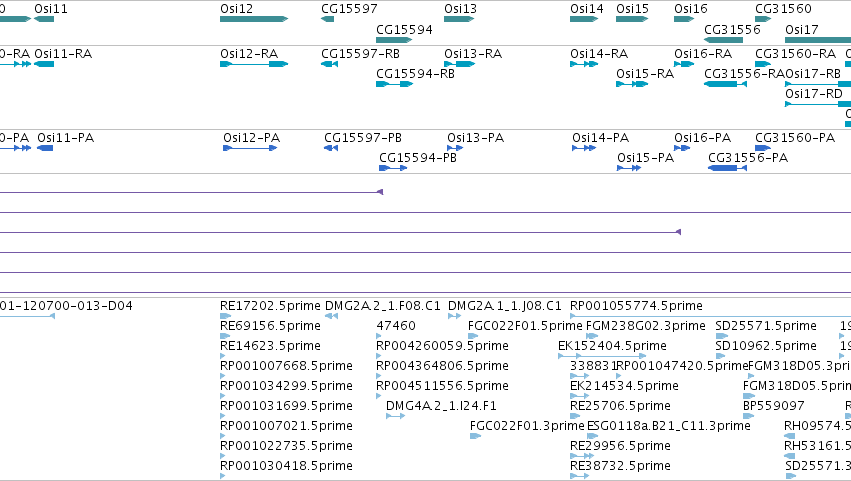
Task: Select the SD25571.5prime EST
Action: pyautogui.click(x=721, y=336)
